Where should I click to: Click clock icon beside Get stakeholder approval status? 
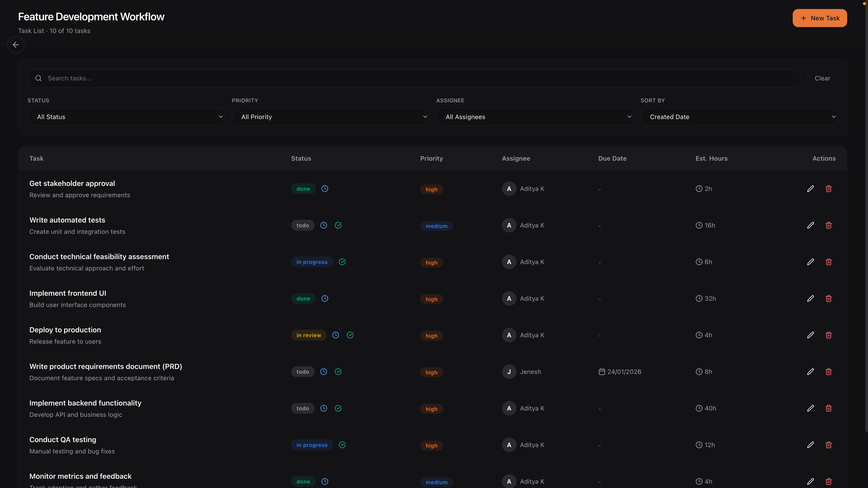pos(325,189)
